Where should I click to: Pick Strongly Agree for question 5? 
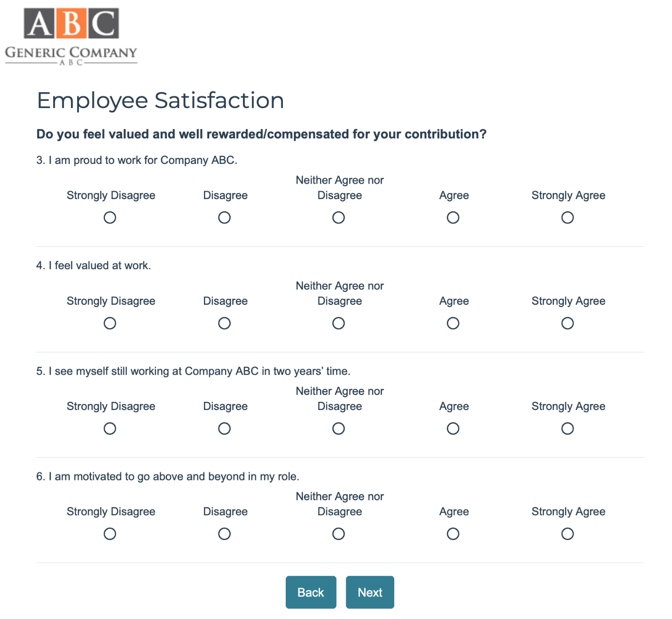[567, 428]
